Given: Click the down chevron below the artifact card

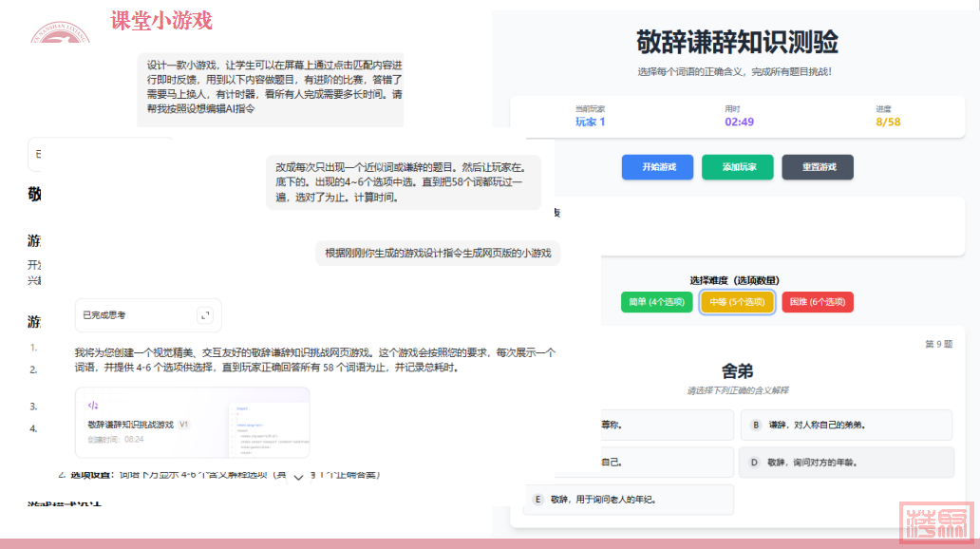Looking at the screenshot, I should pyautogui.click(x=298, y=477).
